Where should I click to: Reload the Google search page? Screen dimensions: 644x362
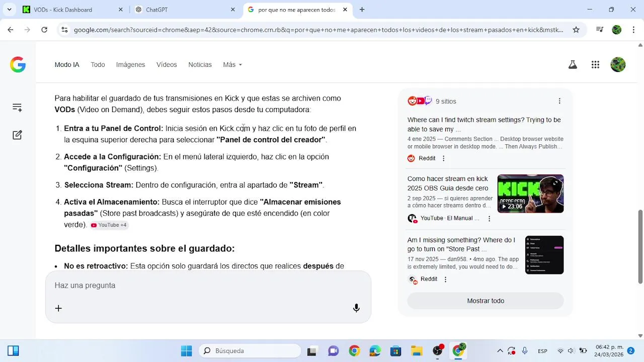44,30
